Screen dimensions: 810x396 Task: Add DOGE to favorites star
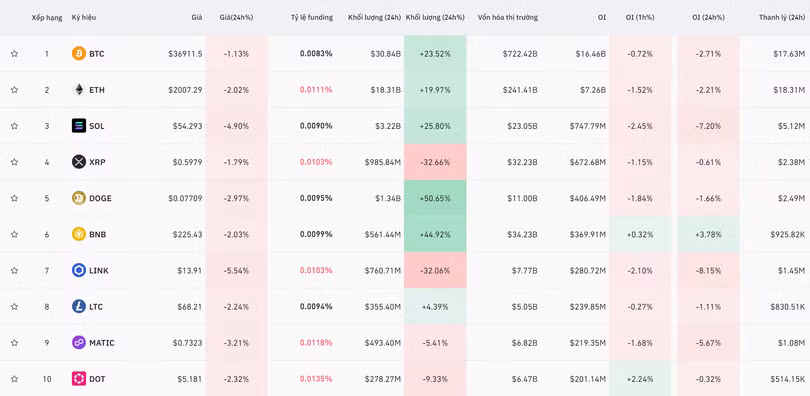click(x=14, y=198)
